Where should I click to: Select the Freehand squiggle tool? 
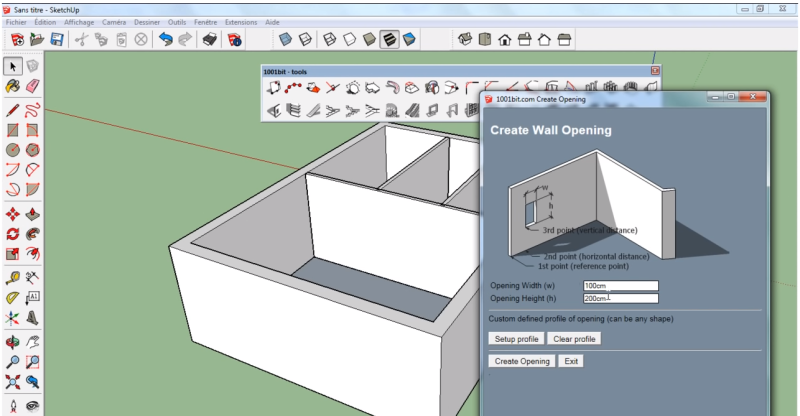point(33,110)
